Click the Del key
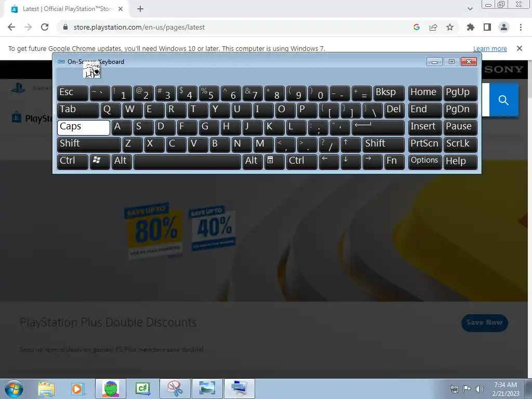 [394, 110]
